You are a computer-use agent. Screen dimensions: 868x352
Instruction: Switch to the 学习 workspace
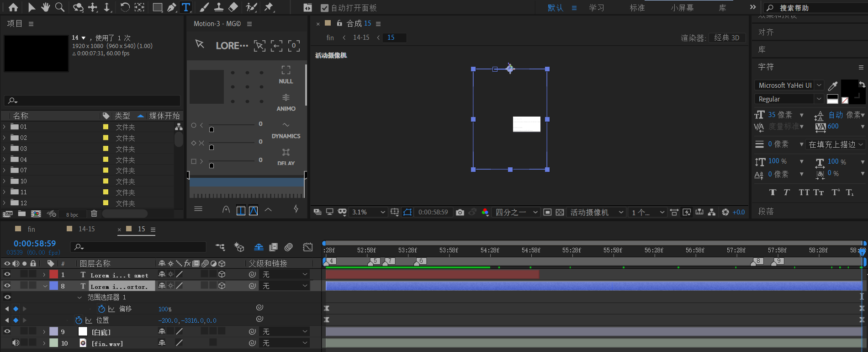597,8
